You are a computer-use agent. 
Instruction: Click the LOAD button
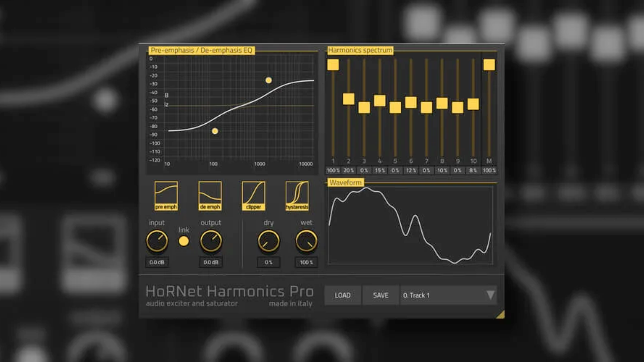pos(343,295)
